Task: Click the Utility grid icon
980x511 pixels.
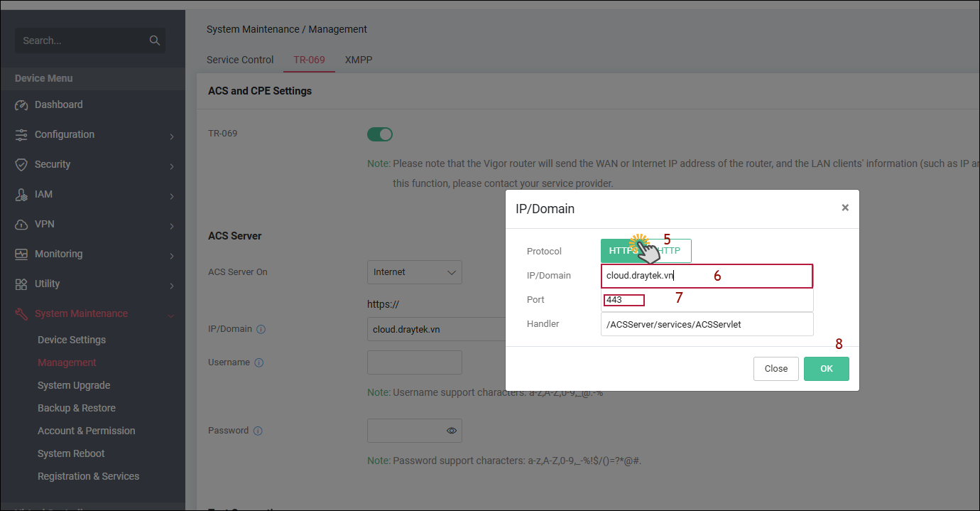Action: point(21,284)
